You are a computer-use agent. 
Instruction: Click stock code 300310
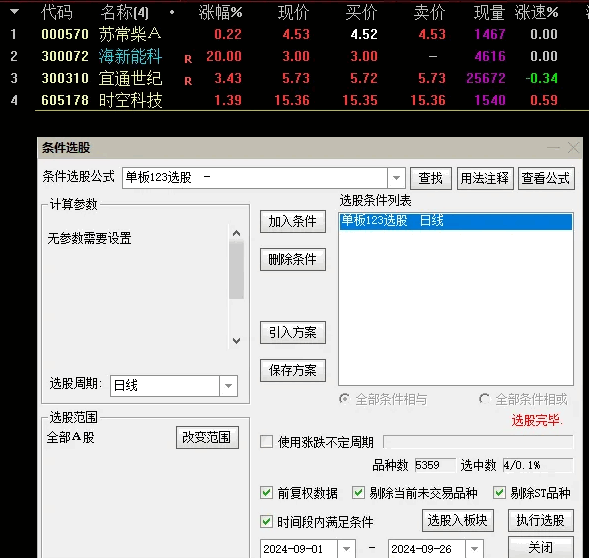pyautogui.click(x=65, y=78)
